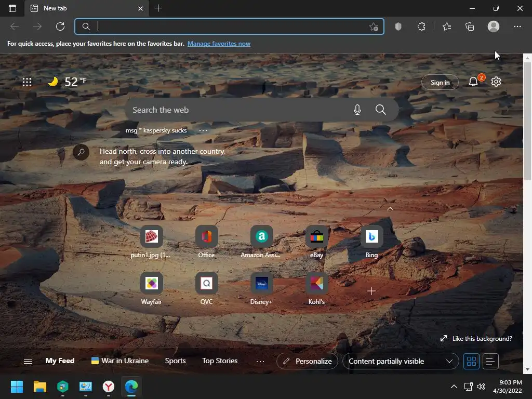Open Settings and more ellipsis menu
The height and width of the screenshot is (399, 532).
517,26
